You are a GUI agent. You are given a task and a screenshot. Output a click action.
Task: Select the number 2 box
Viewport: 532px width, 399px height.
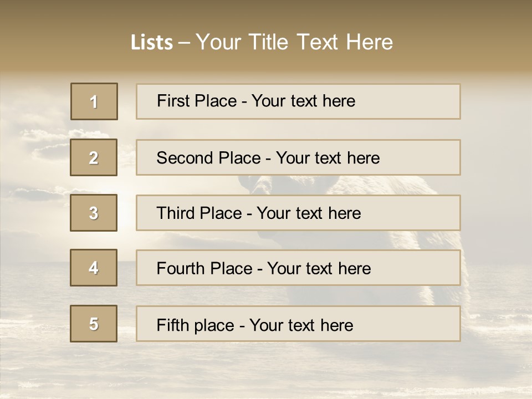pos(94,157)
